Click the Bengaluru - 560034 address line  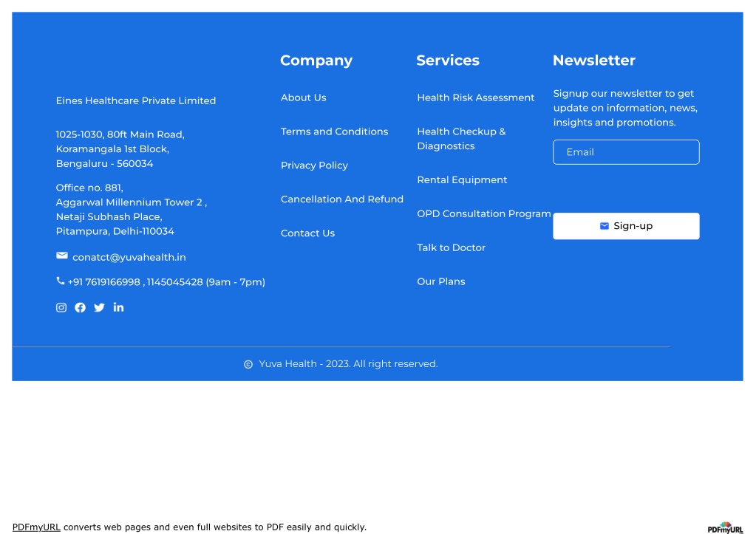(104, 164)
